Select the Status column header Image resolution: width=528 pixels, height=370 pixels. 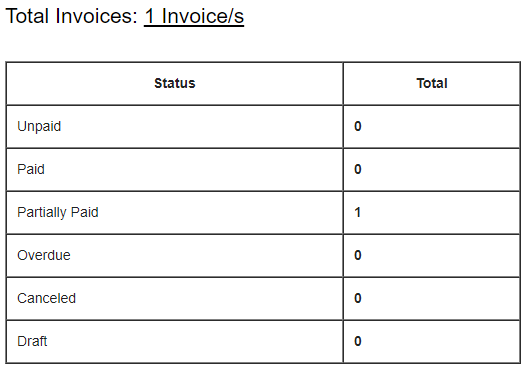coord(174,83)
